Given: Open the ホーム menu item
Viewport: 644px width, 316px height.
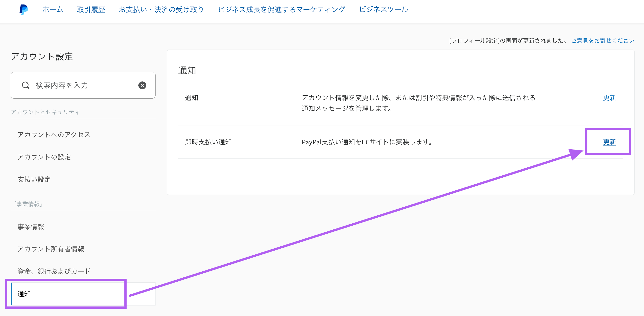Looking at the screenshot, I should pyautogui.click(x=53, y=10).
